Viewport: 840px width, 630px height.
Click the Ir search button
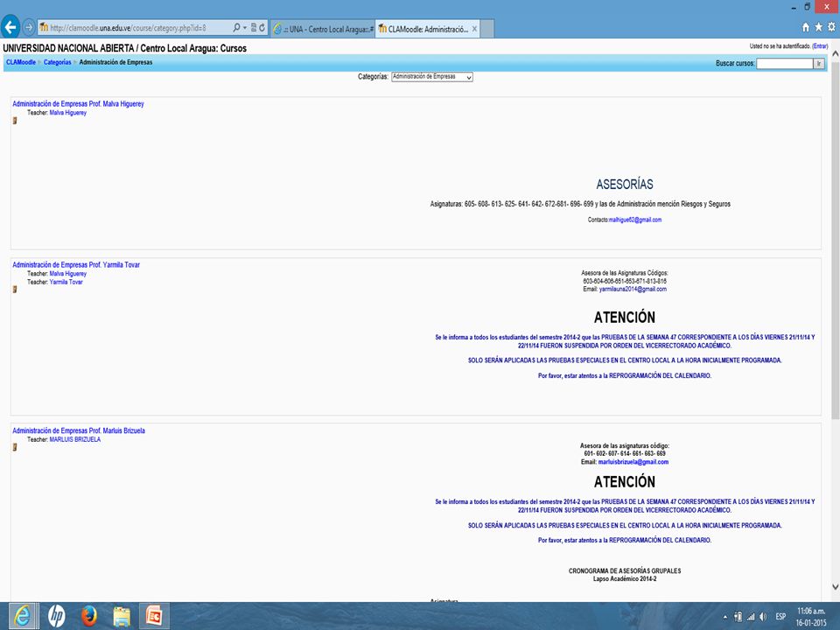coord(819,63)
